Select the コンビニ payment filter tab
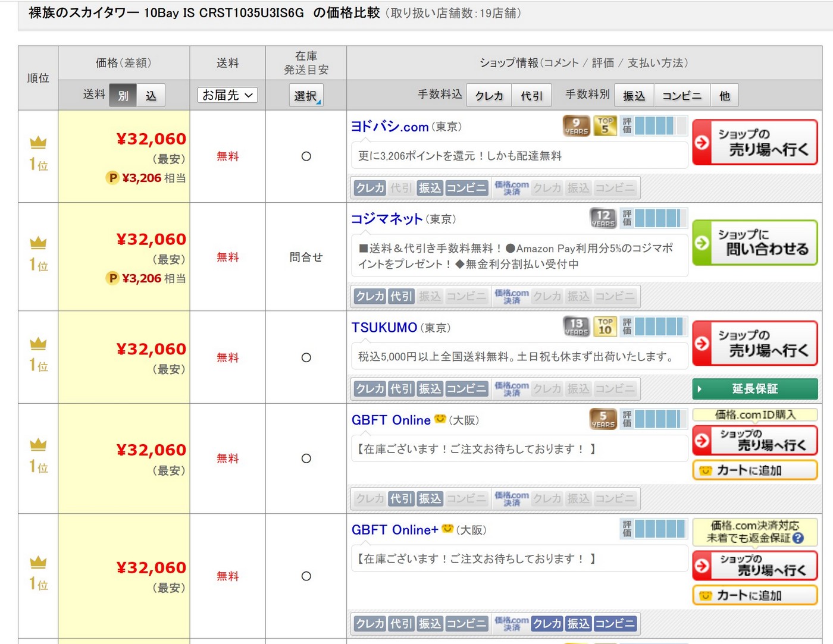This screenshot has width=833, height=644. [682, 96]
